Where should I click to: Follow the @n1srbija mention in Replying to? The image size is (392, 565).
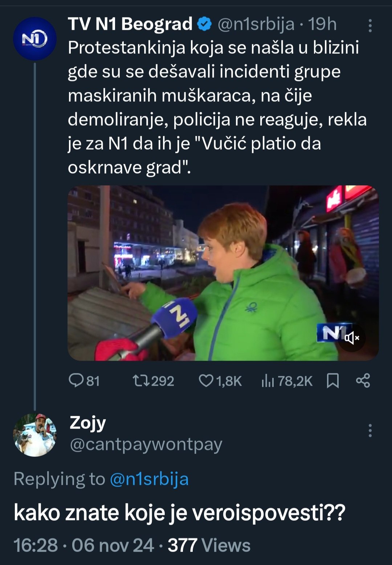pos(149,479)
